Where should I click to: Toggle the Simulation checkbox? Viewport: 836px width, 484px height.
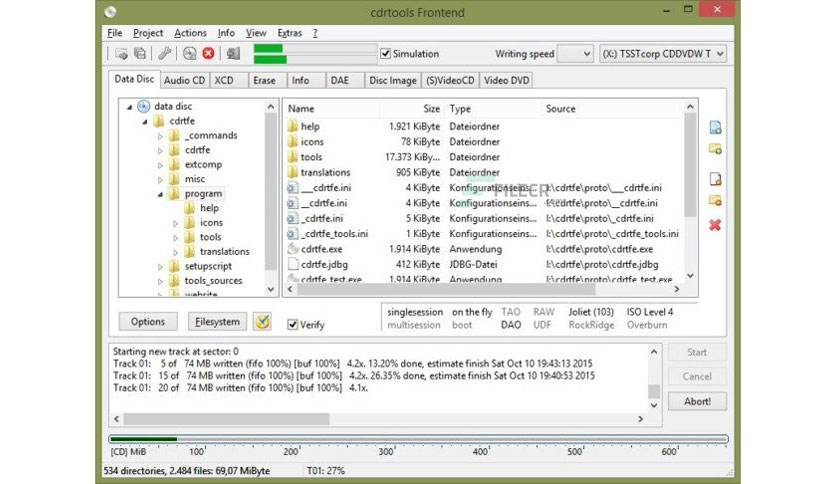385,53
